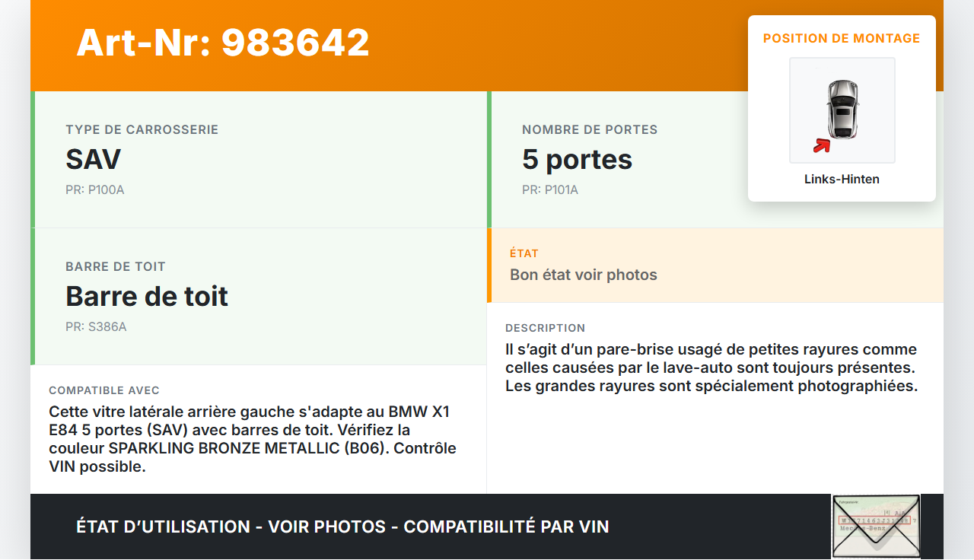The width and height of the screenshot is (974, 560).
Task: Click the PR: P100A code
Action: tap(95, 189)
